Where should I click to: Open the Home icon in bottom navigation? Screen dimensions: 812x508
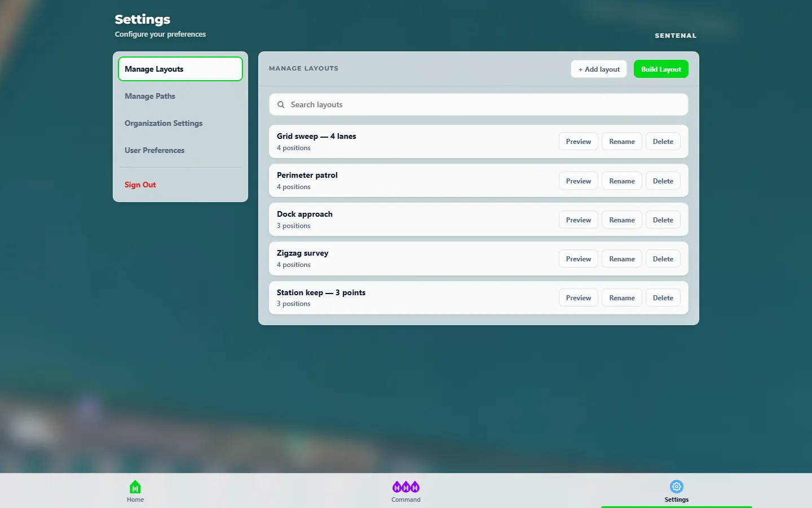135,487
